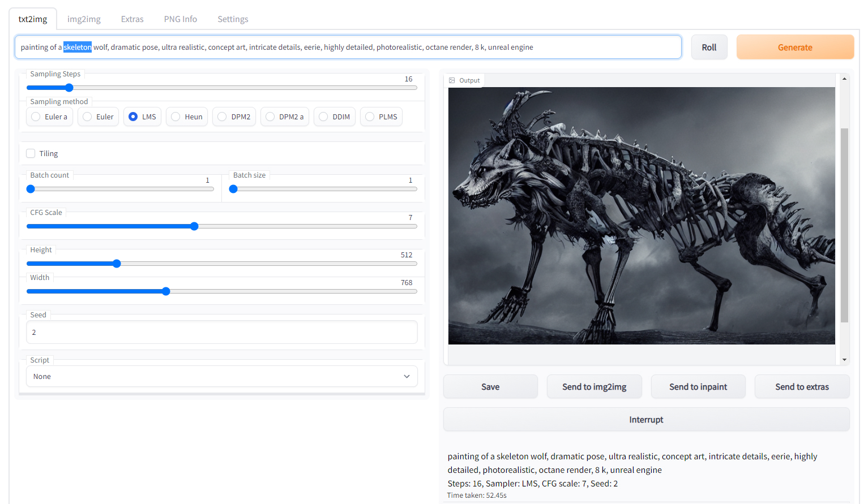Viewport: 868px width, 504px height.
Task: Click the 'Steps: 16, Sampler: LMS' info line
Action: click(x=533, y=484)
